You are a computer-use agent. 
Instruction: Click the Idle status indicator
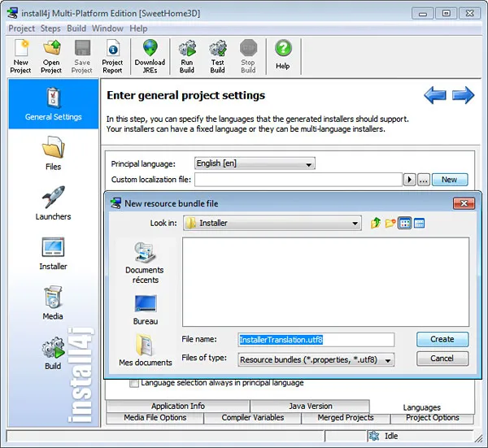click(383, 436)
